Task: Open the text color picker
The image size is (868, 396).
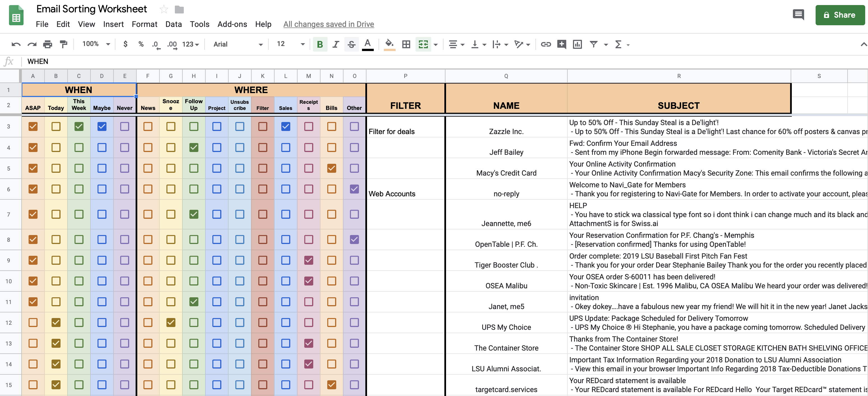Action: (x=368, y=44)
